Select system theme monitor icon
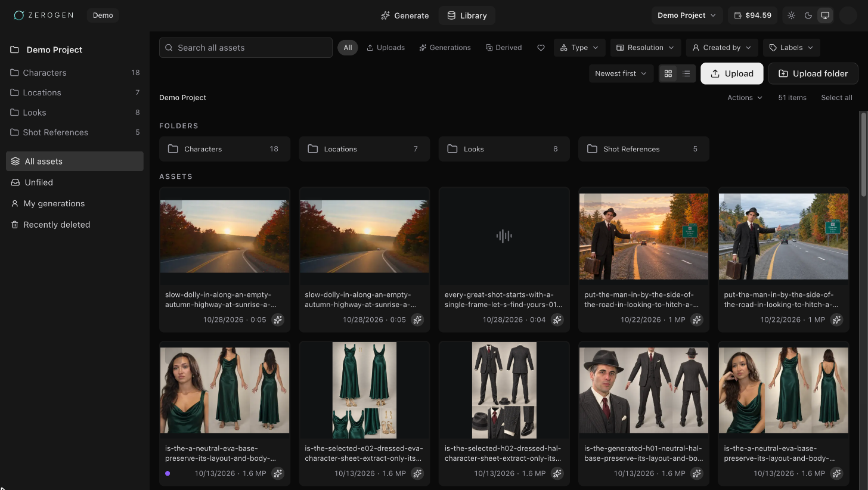 pos(825,15)
